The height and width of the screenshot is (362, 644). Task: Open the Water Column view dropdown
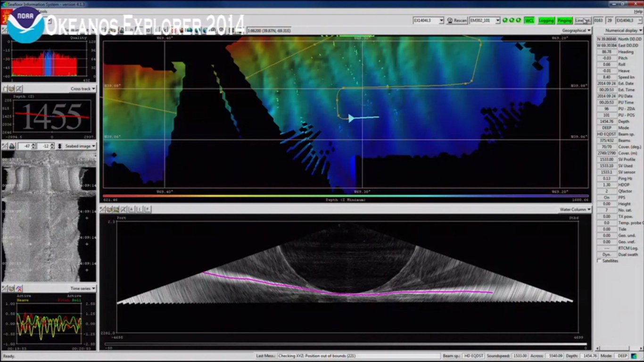tap(575, 209)
